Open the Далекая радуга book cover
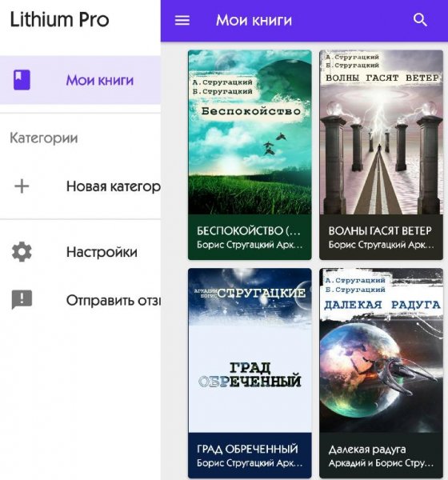Image resolution: width=448 pixels, height=480 pixels. pyautogui.click(x=382, y=350)
